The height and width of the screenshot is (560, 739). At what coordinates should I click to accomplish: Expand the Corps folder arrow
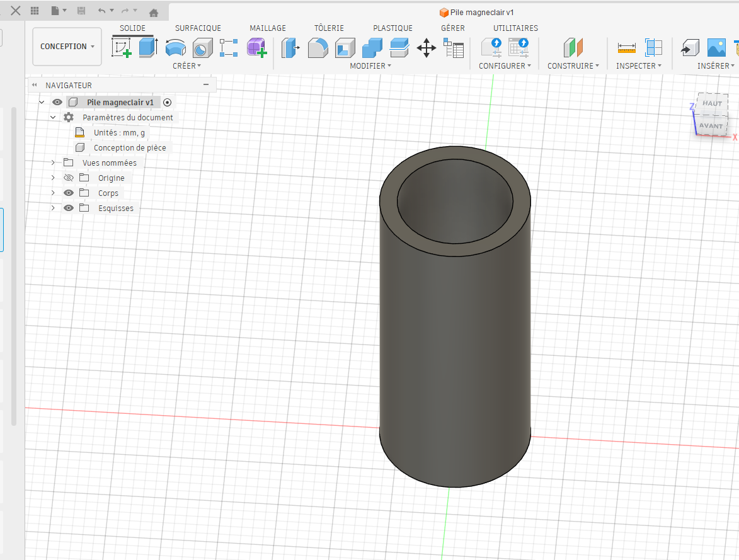(53, 193)
